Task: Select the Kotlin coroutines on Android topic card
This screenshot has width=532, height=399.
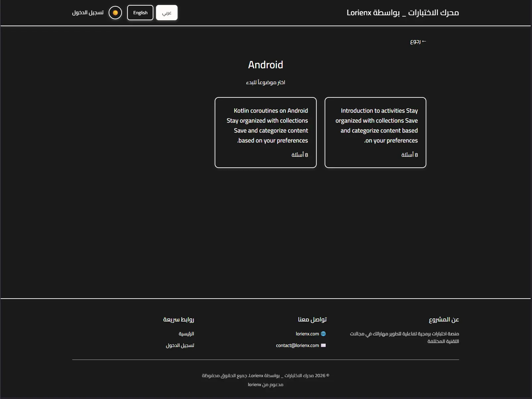Action: point(265,132)
